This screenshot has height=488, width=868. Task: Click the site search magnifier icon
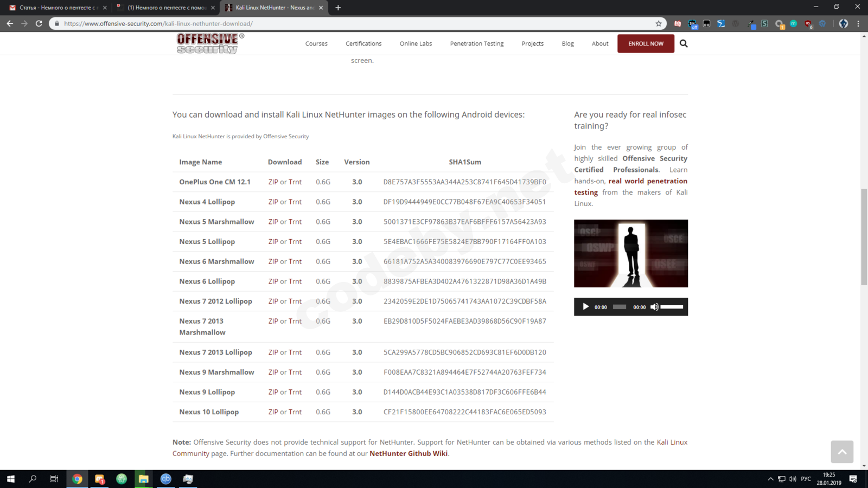[684, 43]
